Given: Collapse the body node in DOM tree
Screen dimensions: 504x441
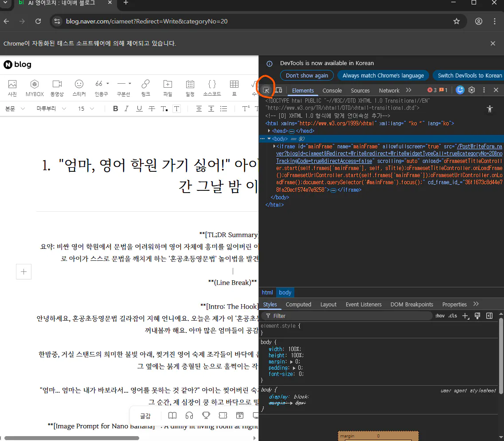Looking at the screenshot, I should coord(269,139).
